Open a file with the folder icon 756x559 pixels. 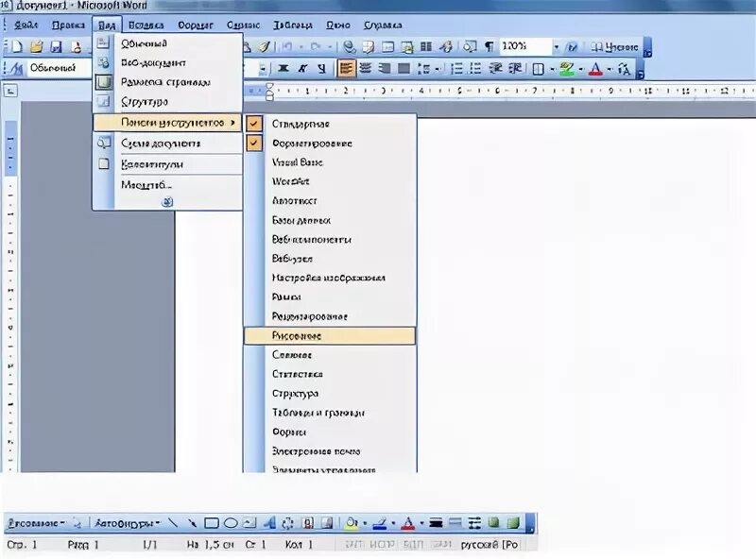point(36,47)
